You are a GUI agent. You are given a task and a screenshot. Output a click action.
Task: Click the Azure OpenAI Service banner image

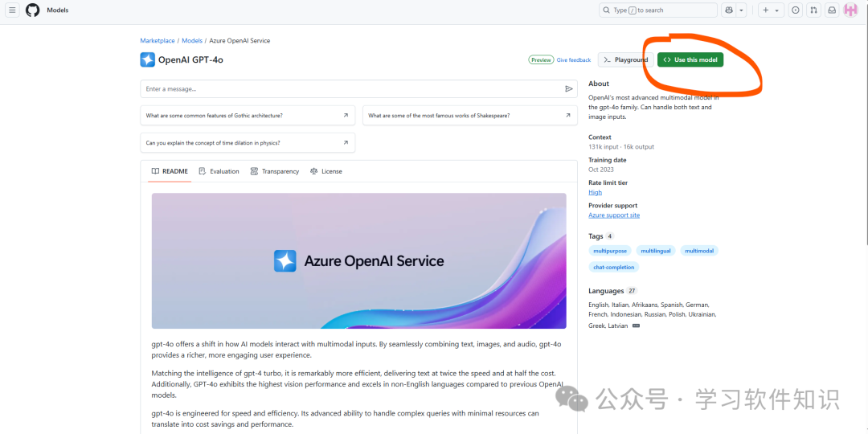(x=358, y=260)
